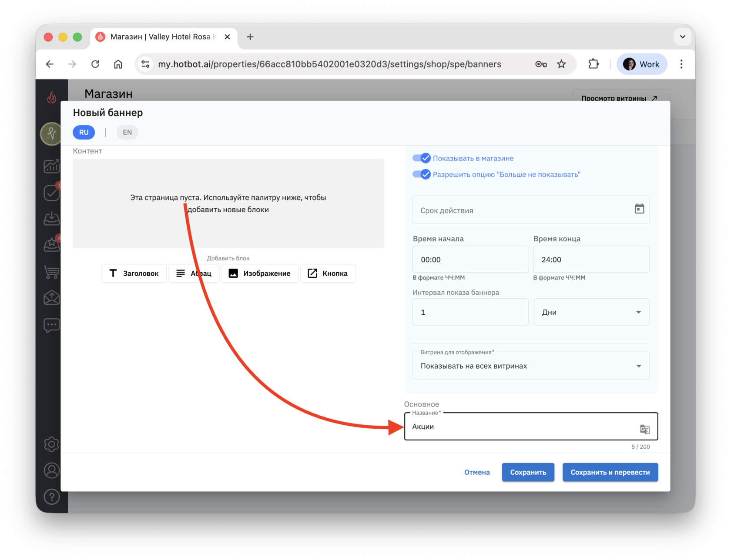Open the analytics chart sidebar icon
731x560 pixels.
tap(51, 166)
